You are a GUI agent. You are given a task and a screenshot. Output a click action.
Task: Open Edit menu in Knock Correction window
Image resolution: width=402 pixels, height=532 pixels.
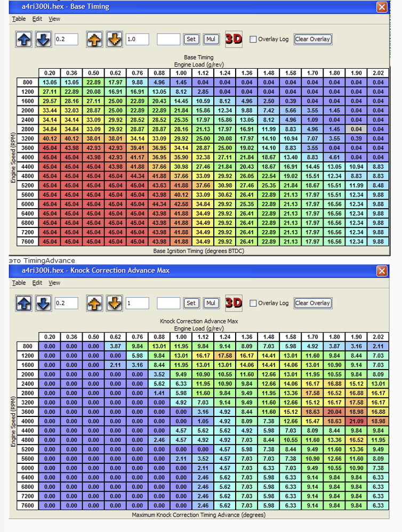pos(37,283)
